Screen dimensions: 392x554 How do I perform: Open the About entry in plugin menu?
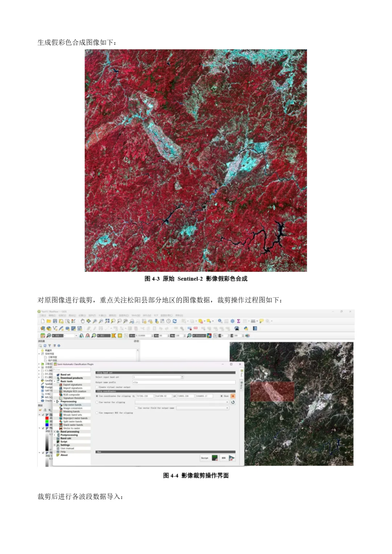[x=64, y=455]
